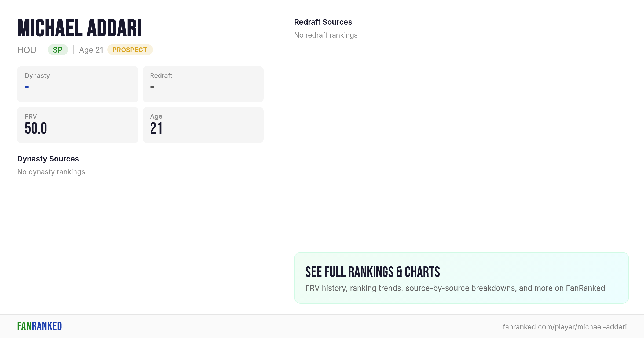The image size is (644, 338).
Task: Click the Michael Addari player name heading
Action: pos(79,28)
